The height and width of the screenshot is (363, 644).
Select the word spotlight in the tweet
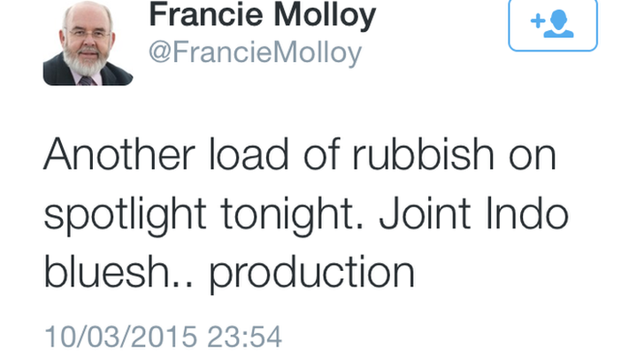tap(125, 215)
